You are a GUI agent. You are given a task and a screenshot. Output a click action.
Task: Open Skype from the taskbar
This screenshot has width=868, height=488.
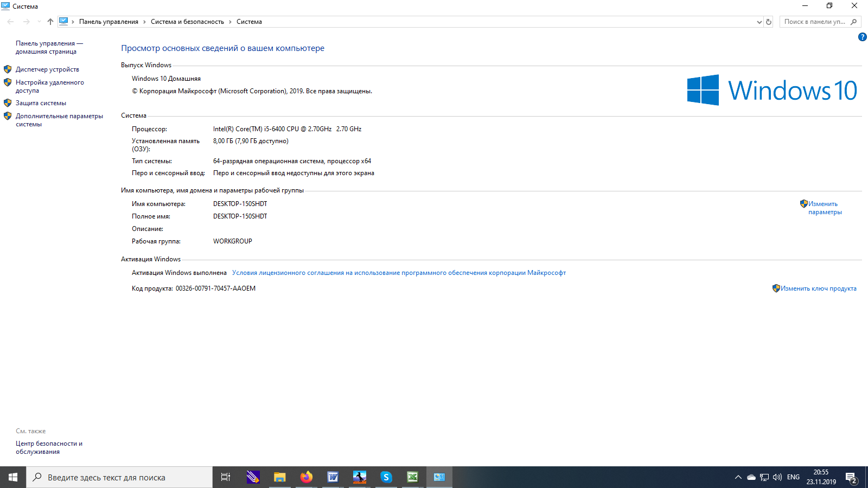pyautogui.click(x=386, y=477)
